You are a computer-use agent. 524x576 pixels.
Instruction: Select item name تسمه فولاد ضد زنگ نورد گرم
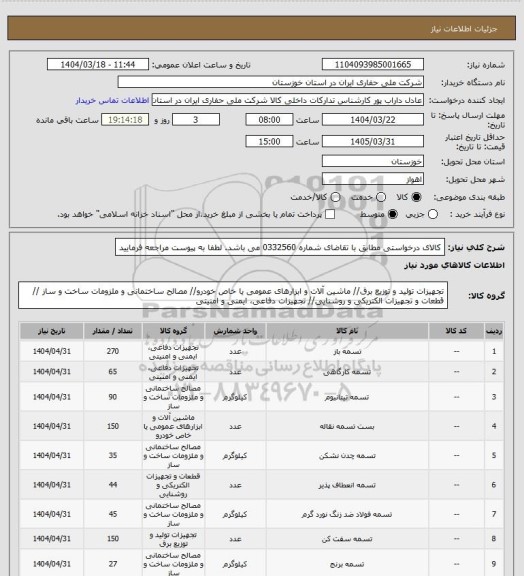(x=347, y=514)
